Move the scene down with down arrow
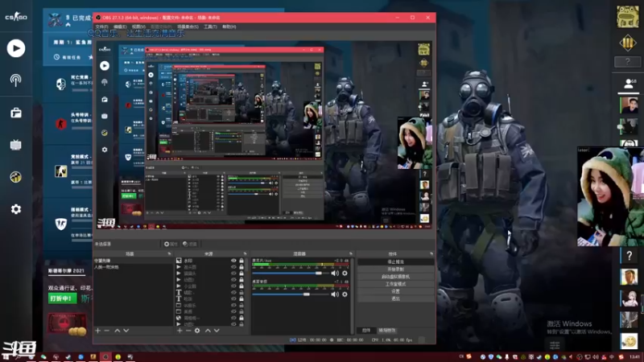 (x=126, y=331)
